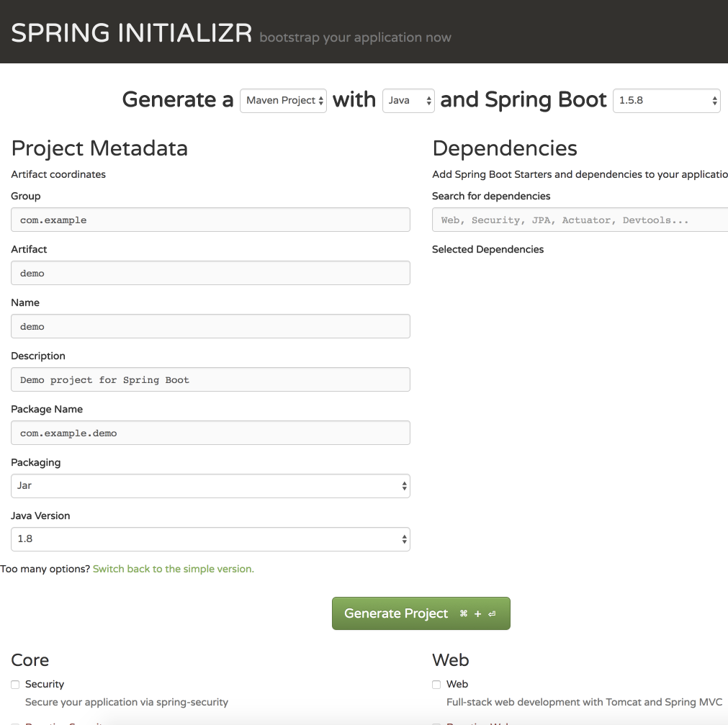728x725 pixels.
Task: Click the Core section heading
Action: click(30, 660)
